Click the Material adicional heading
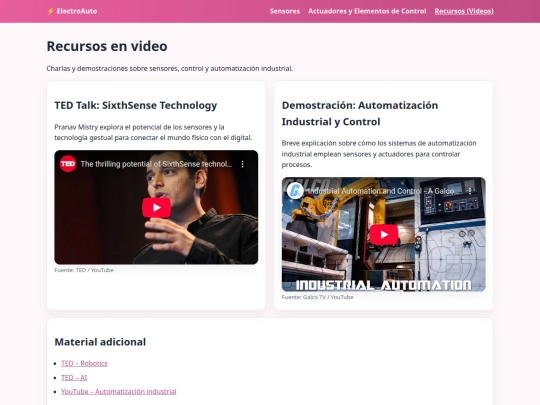 point(100,342)
